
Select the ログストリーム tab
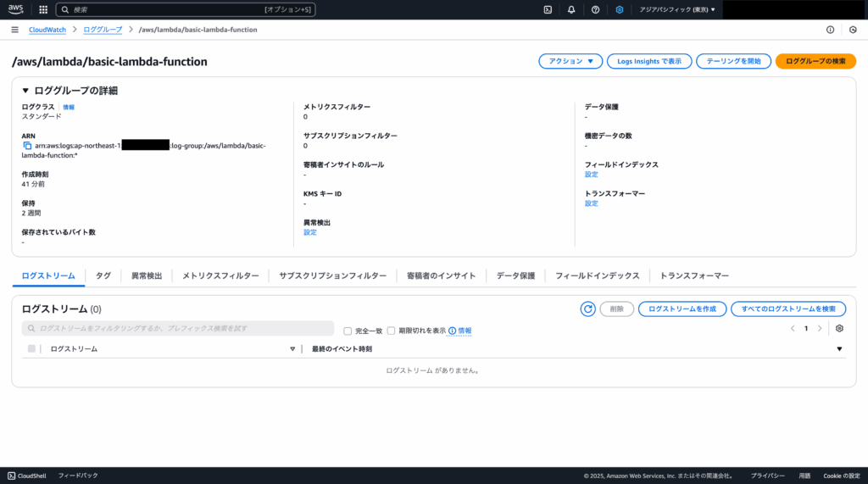click(48, 275)
